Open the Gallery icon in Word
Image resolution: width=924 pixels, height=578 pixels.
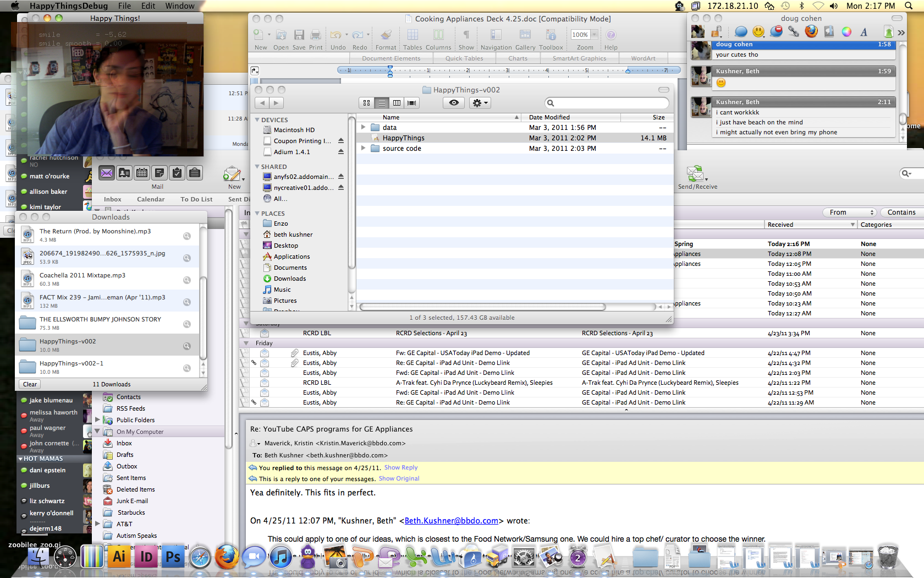525,35
